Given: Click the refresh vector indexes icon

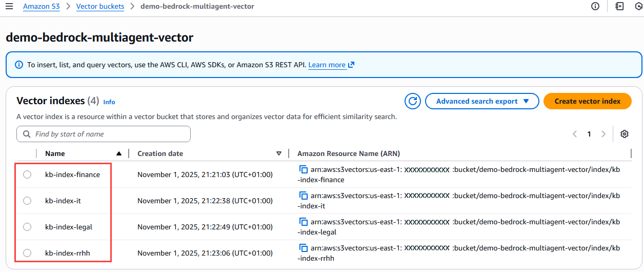Looking at the screenshot, I should pyautogui.click(x=413, y=101).
